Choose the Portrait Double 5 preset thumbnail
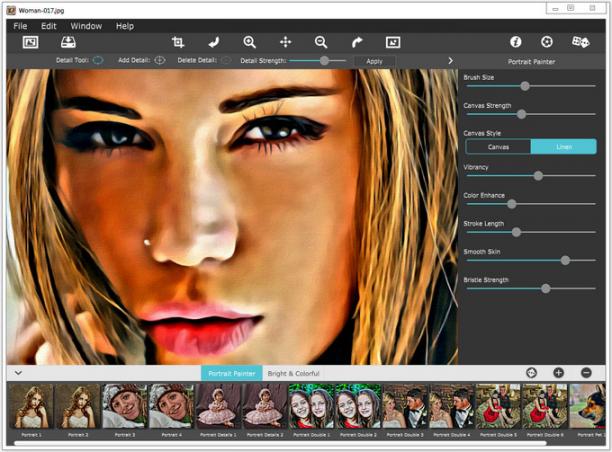This screenshot has width=612, height=452. click(498, 406)
